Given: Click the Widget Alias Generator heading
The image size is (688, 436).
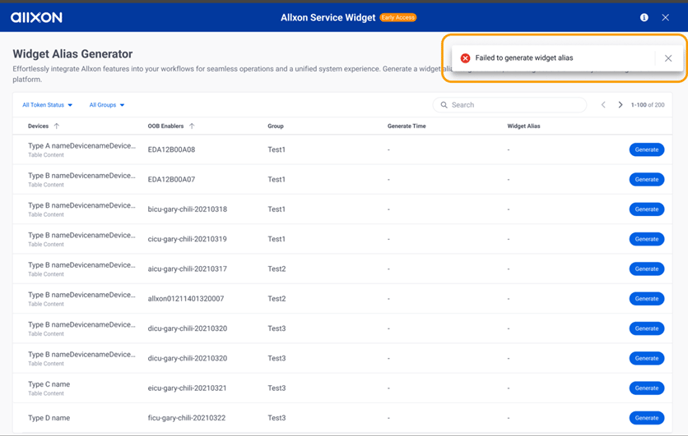Looking at the screenshot, I should click(72, 54).
